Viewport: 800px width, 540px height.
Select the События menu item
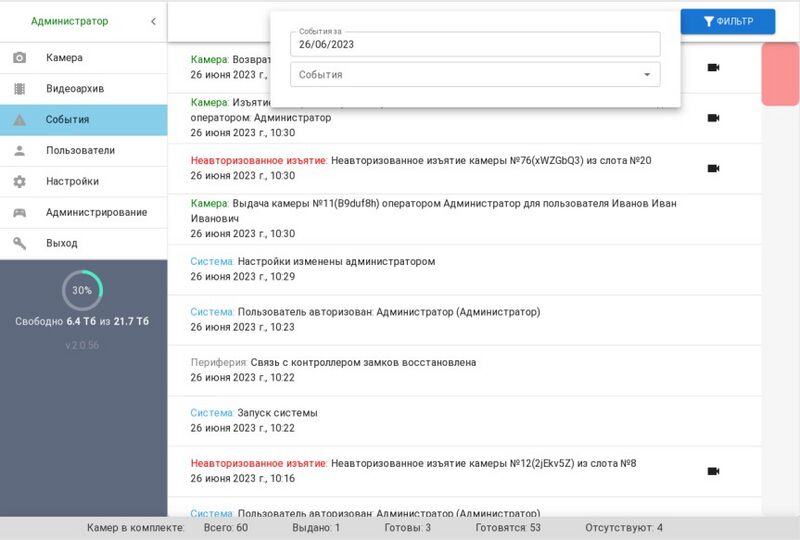(83, 120)
